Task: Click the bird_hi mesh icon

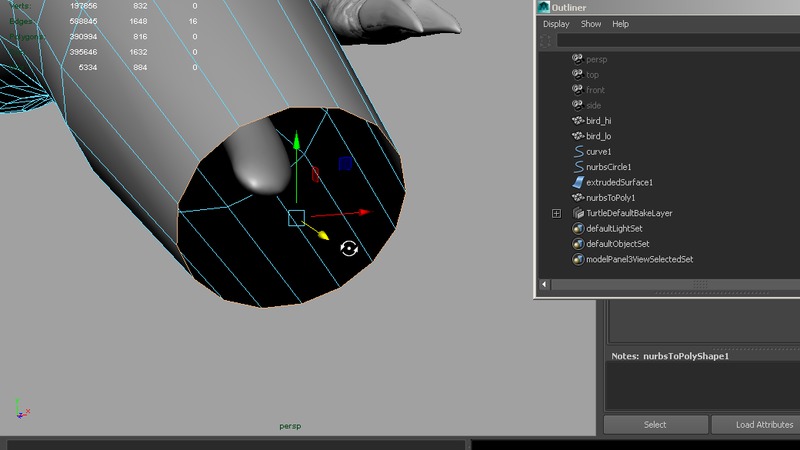Action: tap(578, 121)
